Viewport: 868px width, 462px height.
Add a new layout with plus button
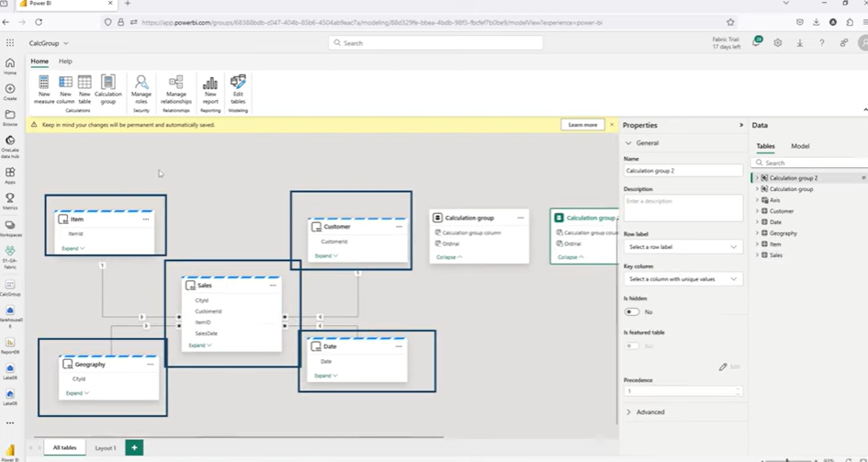(x=134, y=447)
